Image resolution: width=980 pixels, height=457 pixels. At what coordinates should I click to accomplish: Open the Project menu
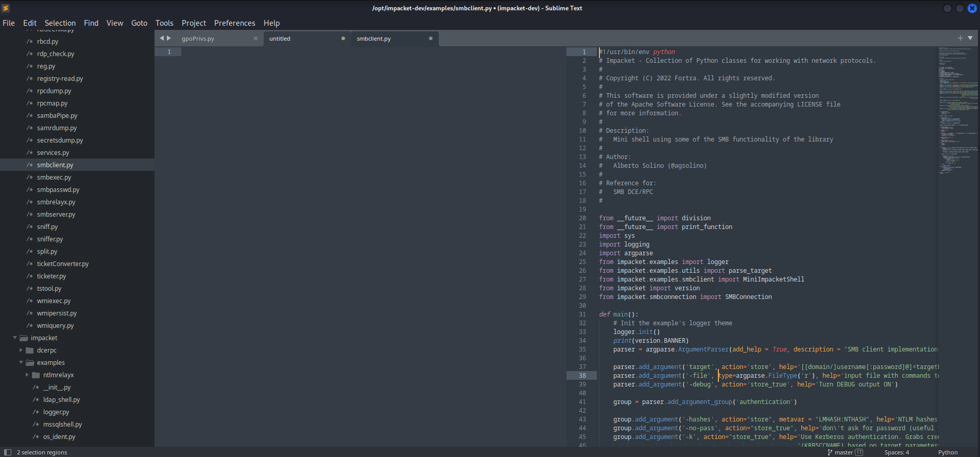[194, 23]
